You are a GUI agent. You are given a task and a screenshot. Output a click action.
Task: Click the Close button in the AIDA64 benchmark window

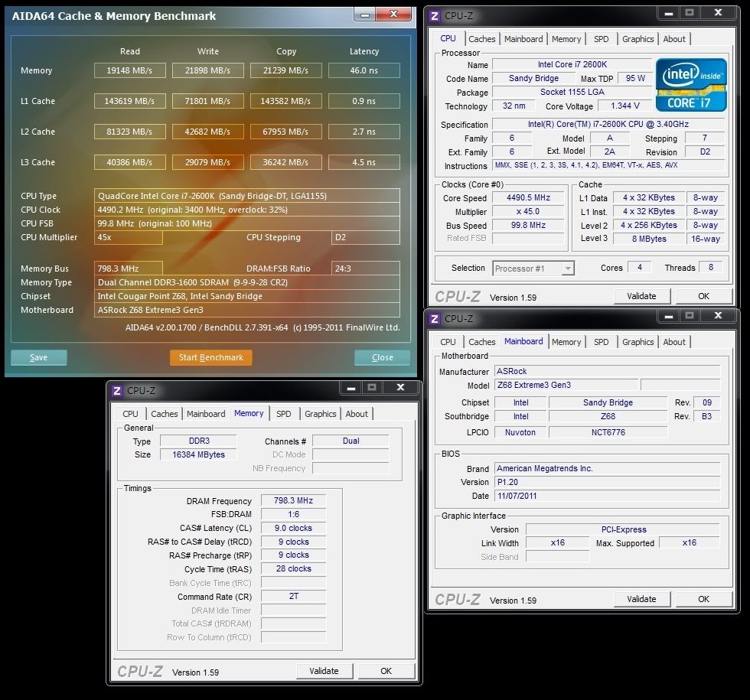[x=382, y=357]
